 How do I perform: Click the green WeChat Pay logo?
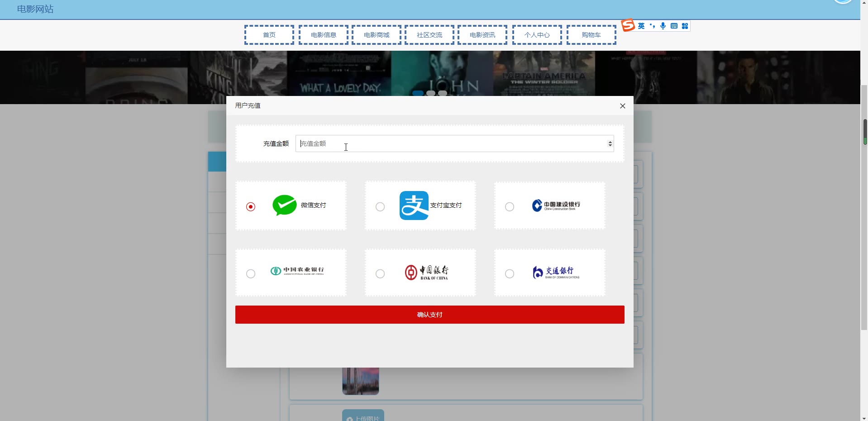pos(285,205)
